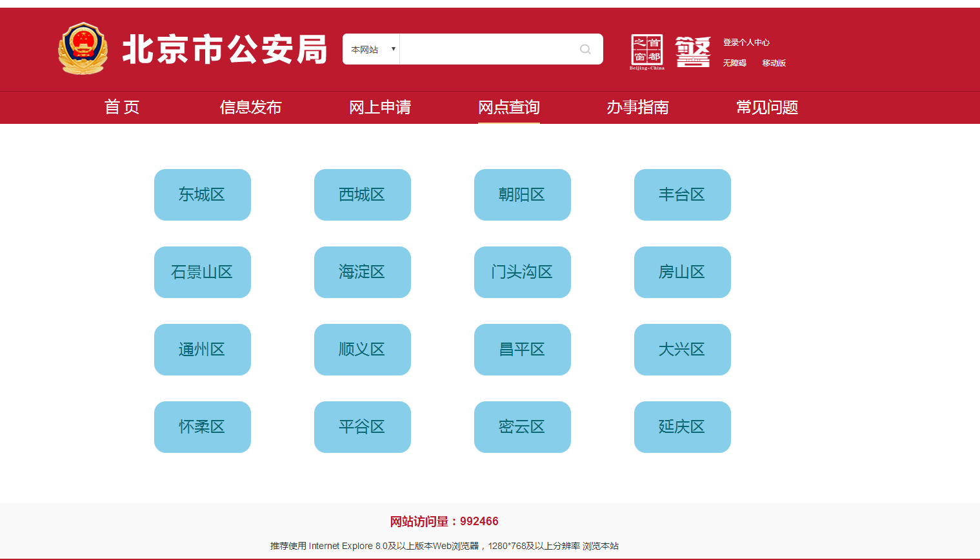Click the 首都之窗 Beijing-China logo
980x560 pixels.
click(646, 52)
